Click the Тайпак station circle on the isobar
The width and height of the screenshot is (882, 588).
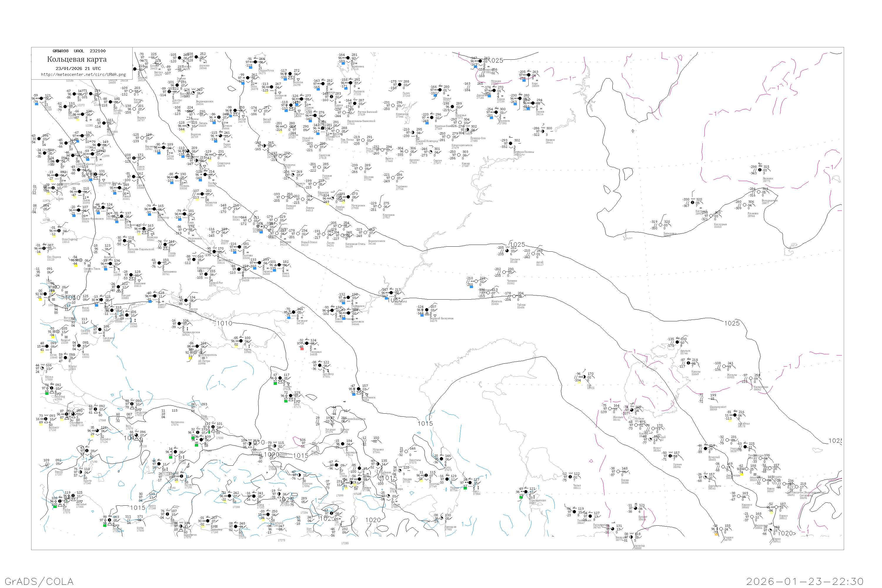[x=514, y=296]
